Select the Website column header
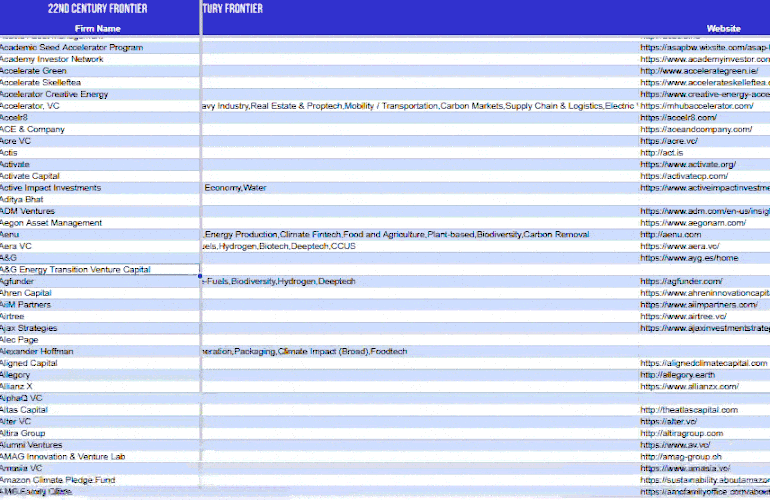770x500 pixels. pos(723,28)
